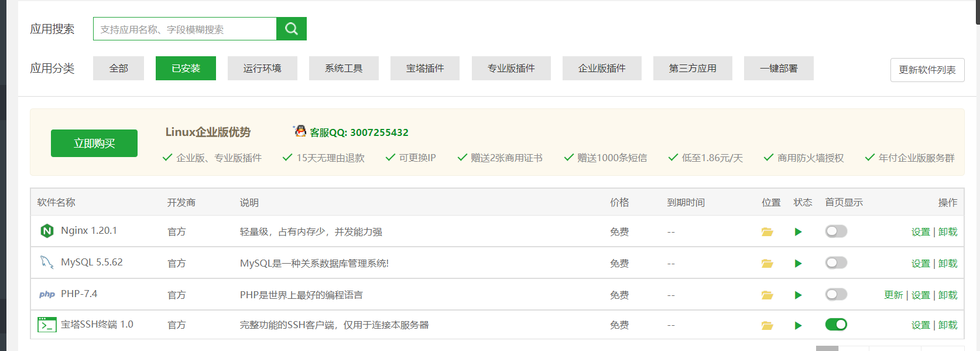980x351 pixels.
Task: Open MySQL 5.5.62 folder location icon
Action: (x=767, y=264)
